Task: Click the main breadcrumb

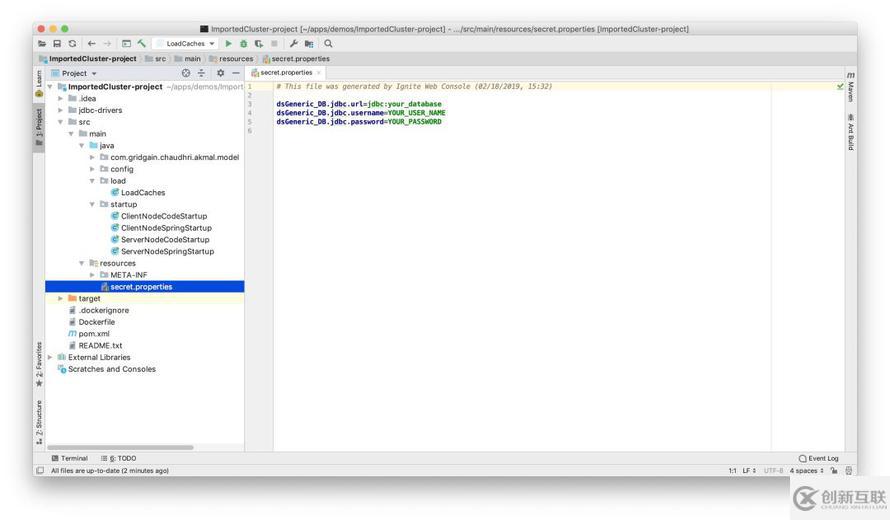Action: (188, 58)
